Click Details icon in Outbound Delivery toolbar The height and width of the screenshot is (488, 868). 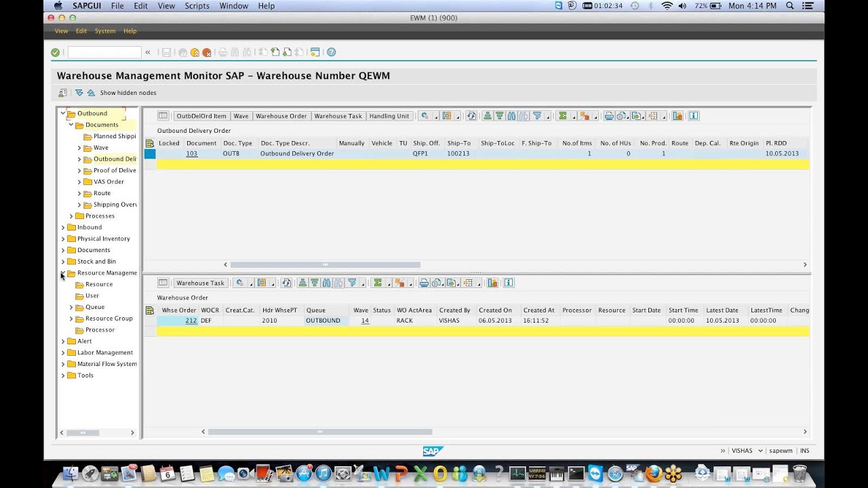(x=163, y=116)
